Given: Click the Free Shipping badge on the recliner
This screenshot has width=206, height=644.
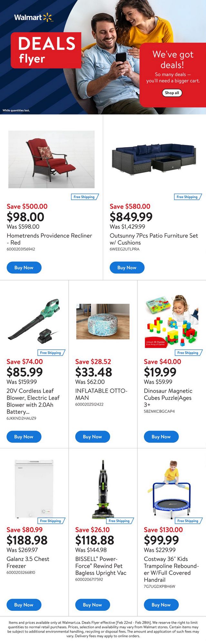Looking at the screenshot, I should tap(84, 197).
